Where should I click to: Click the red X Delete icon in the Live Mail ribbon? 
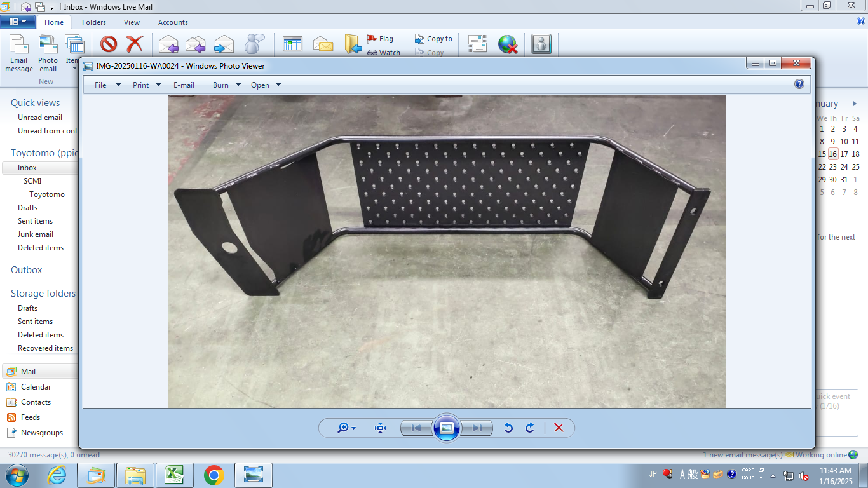pyautogui.click(x=135, y=44)
